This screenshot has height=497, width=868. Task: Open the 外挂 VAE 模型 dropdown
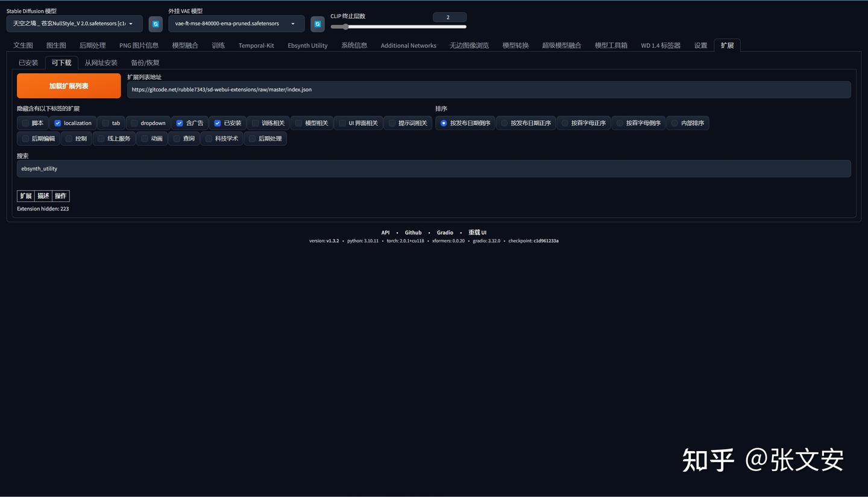[x=235, y=24]
